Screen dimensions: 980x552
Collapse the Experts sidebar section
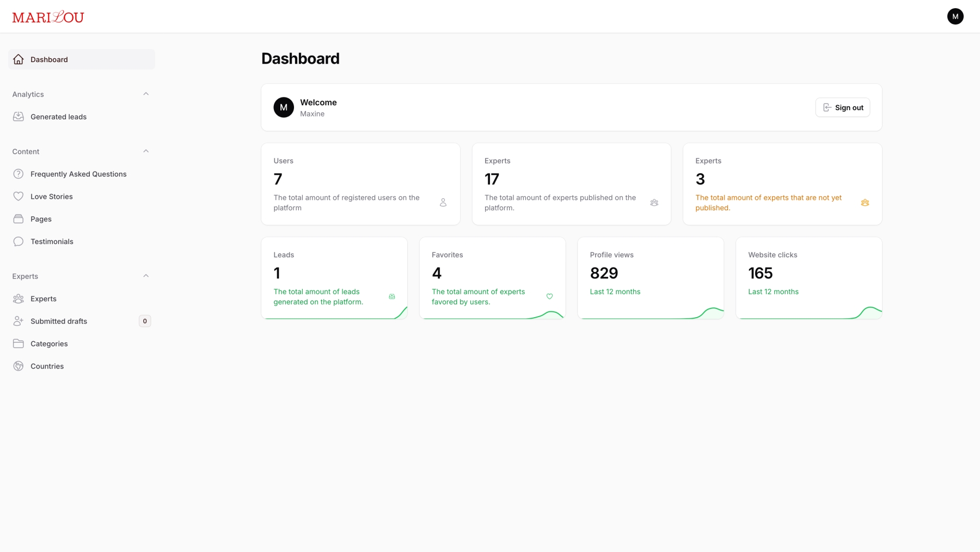(146, 276)
